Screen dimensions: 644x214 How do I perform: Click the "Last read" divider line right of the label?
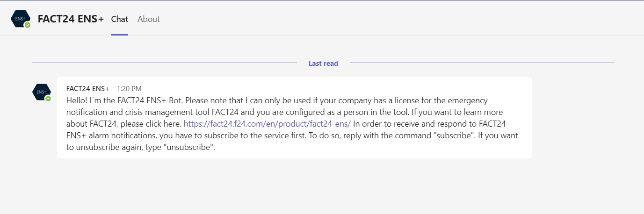coord(482,63)
